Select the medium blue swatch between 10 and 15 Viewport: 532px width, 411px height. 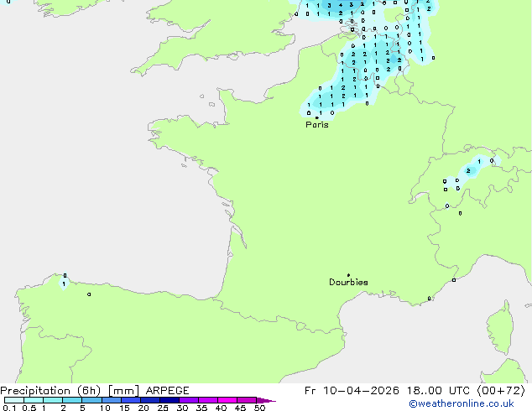click(112, 400)
